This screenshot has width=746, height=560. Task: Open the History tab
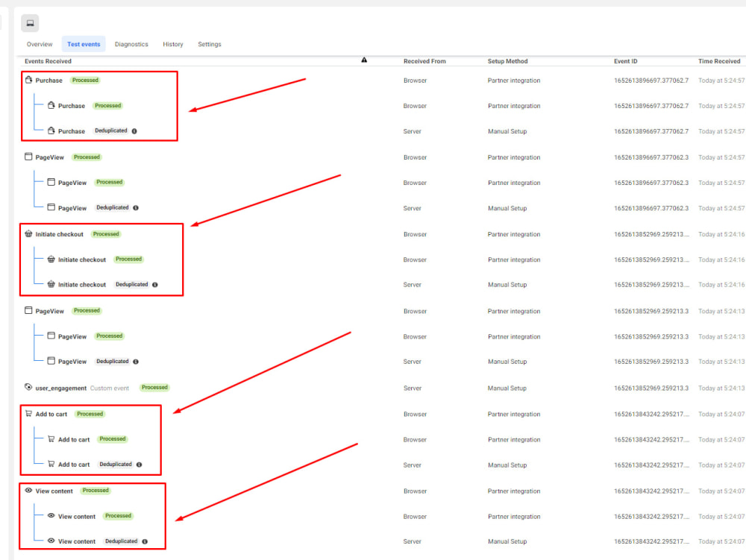[172, 44]
